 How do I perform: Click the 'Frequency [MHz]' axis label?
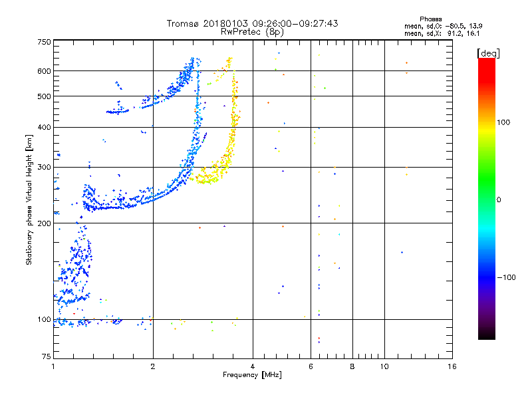(x=252, y=375)
